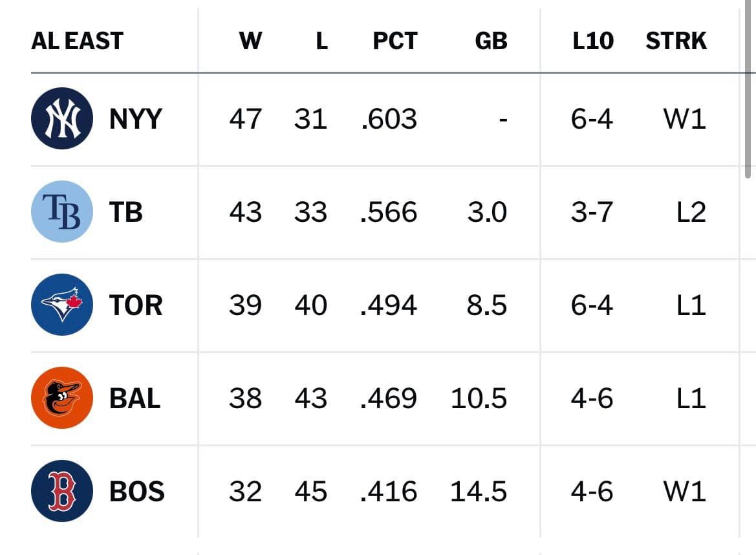Select the Yankees .603 winning percentage cell
This screenshot has width=756, height=555.
(x=389, y=118)
